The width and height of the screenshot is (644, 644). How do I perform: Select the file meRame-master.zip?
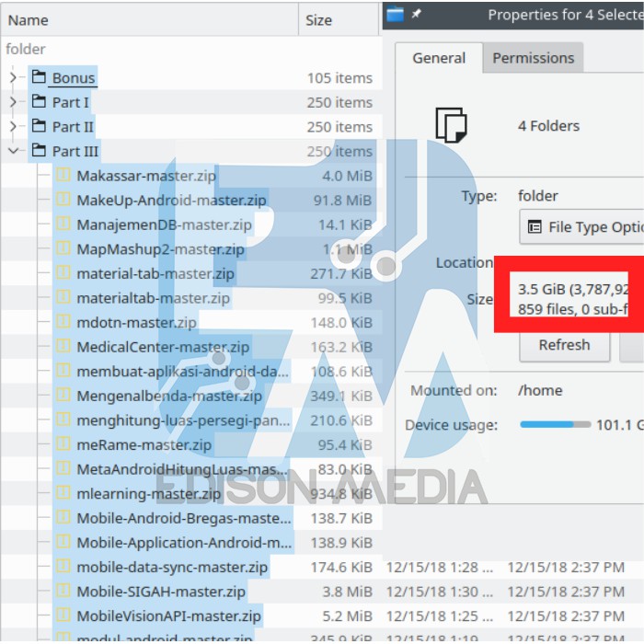click(144, 444)
